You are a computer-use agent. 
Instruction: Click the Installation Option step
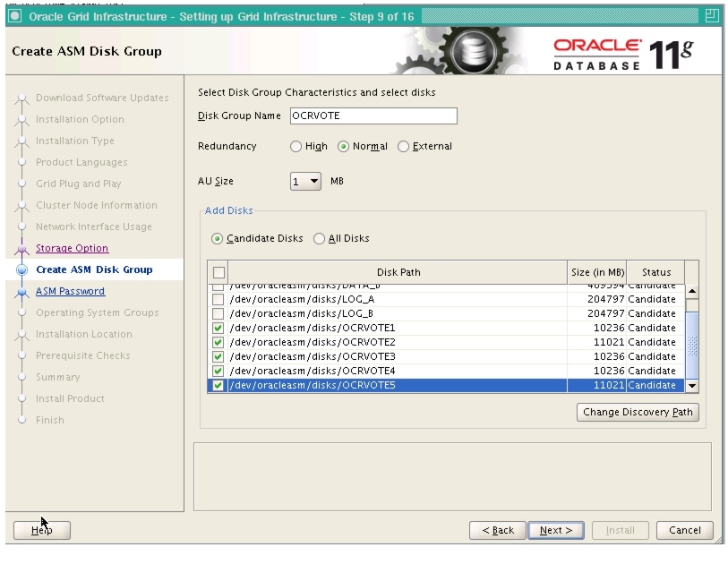pyautogui.click(x=80, y=119)
